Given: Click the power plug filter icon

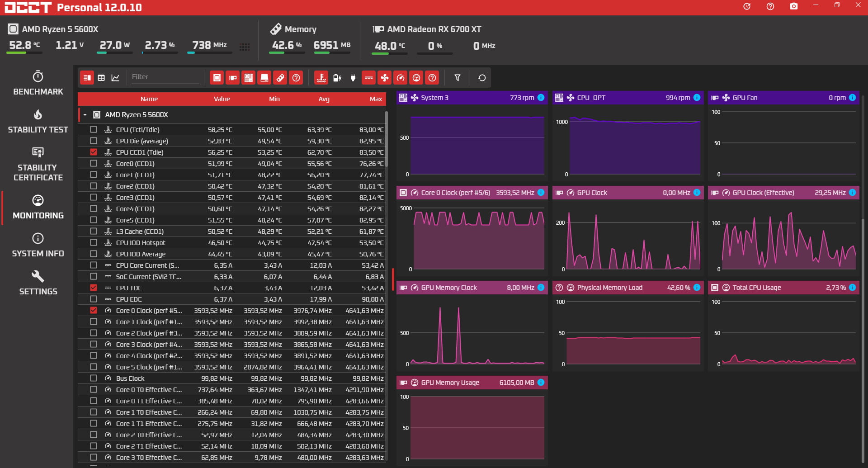Looking at the screenshot, I should pyautogui.click(x=353, y=78).
